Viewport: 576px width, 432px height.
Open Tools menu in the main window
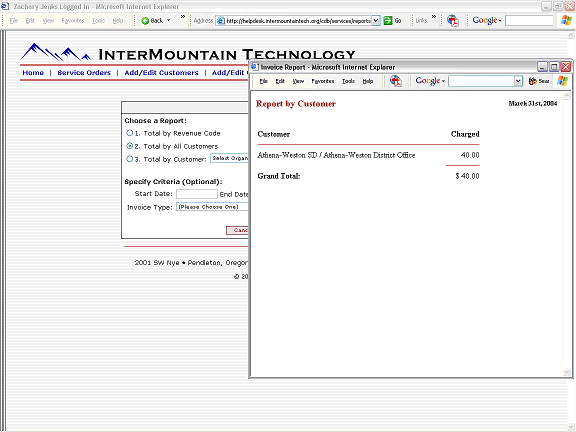click(98, 21)
